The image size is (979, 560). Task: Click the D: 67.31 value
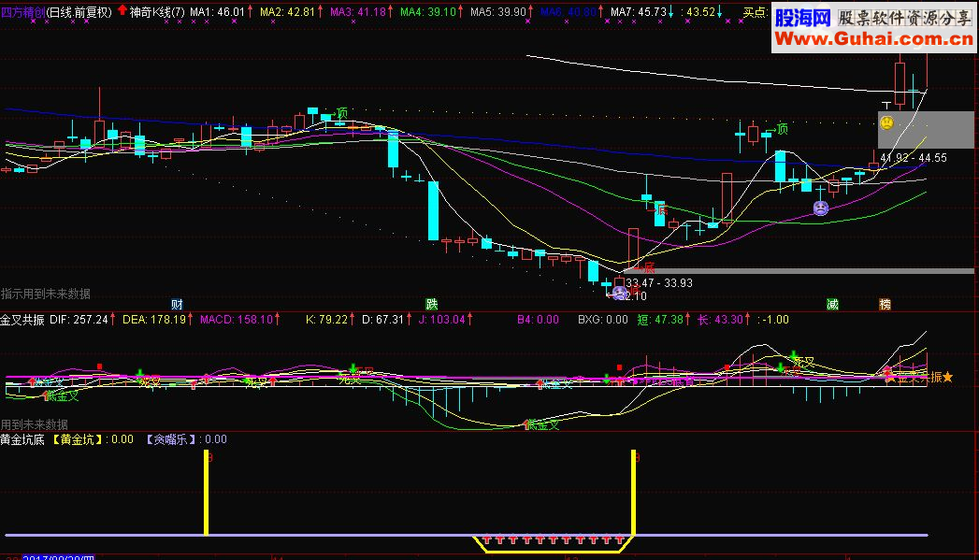(x=382, y=320)
